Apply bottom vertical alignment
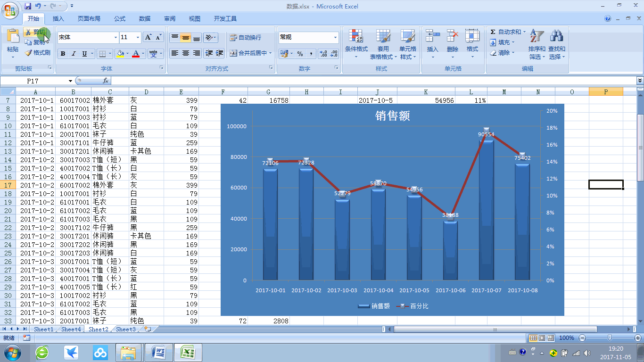 (196, 37)
